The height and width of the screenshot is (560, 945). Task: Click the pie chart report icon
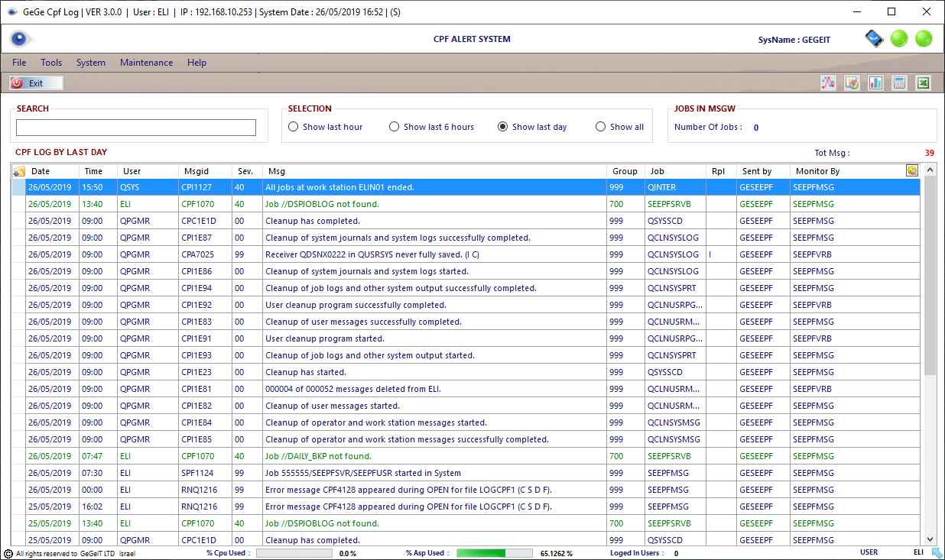(852, 83)
